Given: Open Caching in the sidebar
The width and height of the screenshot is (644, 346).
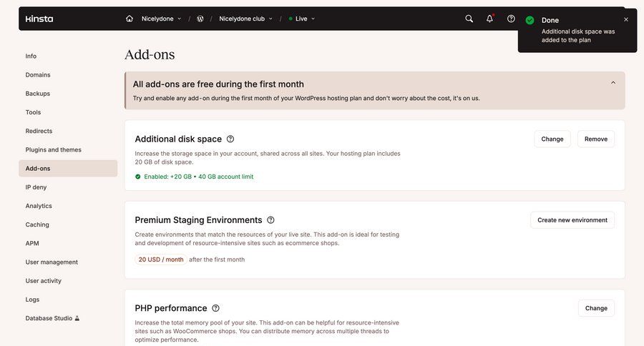Looking at the screenshot, I should 68,224.
